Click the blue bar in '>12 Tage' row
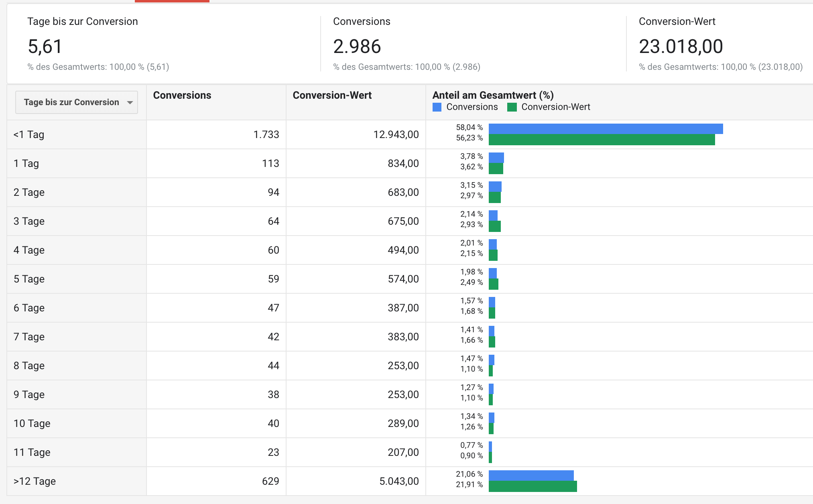 531,476
